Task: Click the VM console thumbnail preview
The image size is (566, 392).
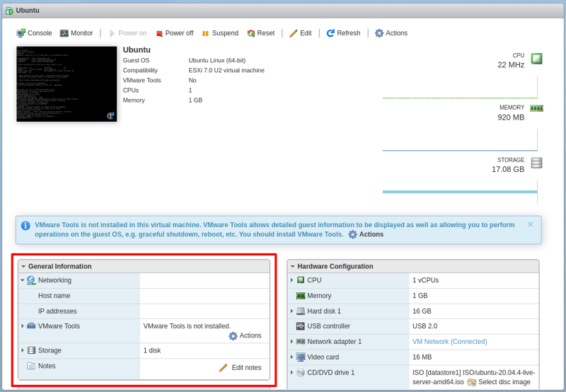Action: point(67,84)
